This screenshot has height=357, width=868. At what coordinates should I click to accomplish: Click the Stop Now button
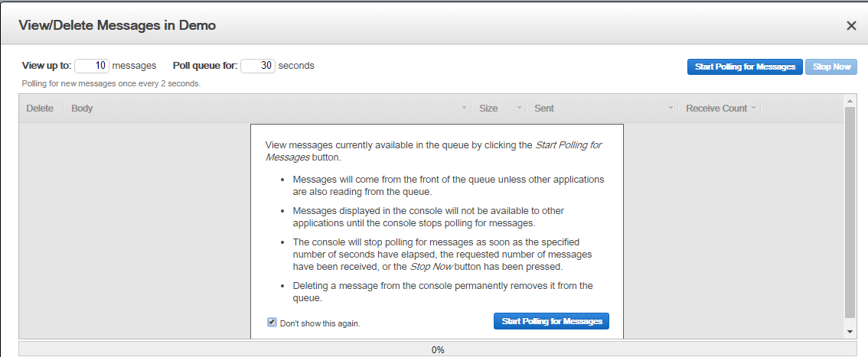coord(831,67)
